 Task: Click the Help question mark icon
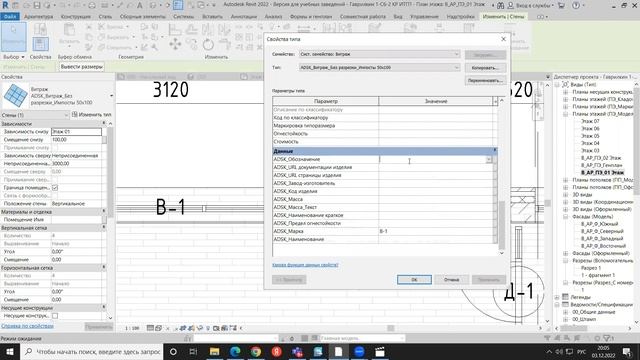click(x=576, y=5)
